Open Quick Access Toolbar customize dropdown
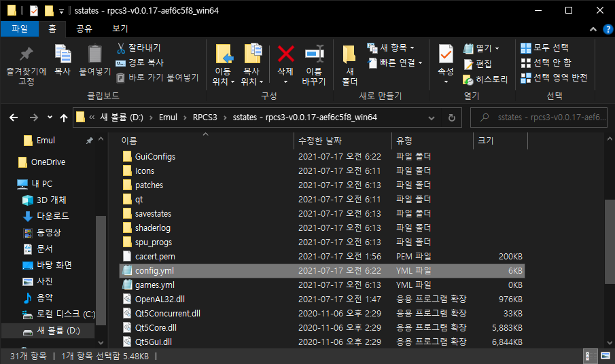This screenshot has height=364, width=615. [61, 11]
